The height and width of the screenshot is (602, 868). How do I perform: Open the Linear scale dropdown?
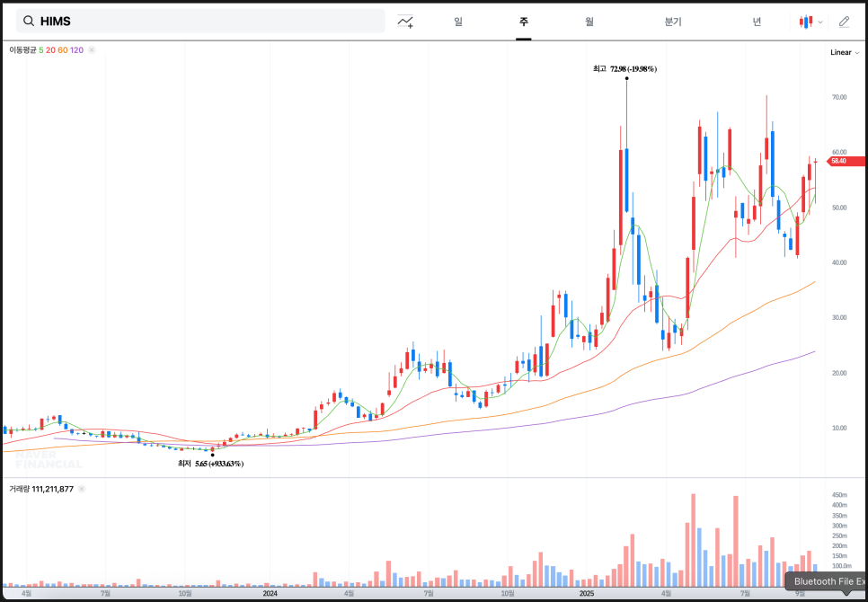845,53
